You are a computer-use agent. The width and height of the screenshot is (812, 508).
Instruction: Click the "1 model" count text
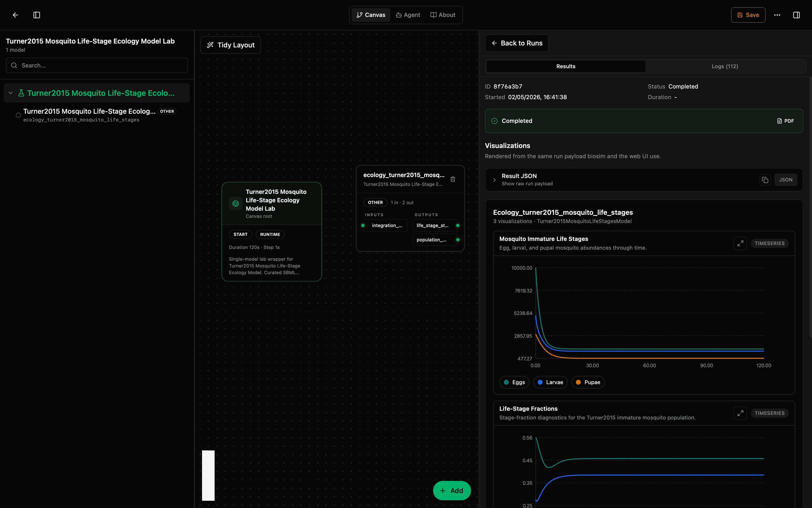pyautogui.click(x=15, y=50)
